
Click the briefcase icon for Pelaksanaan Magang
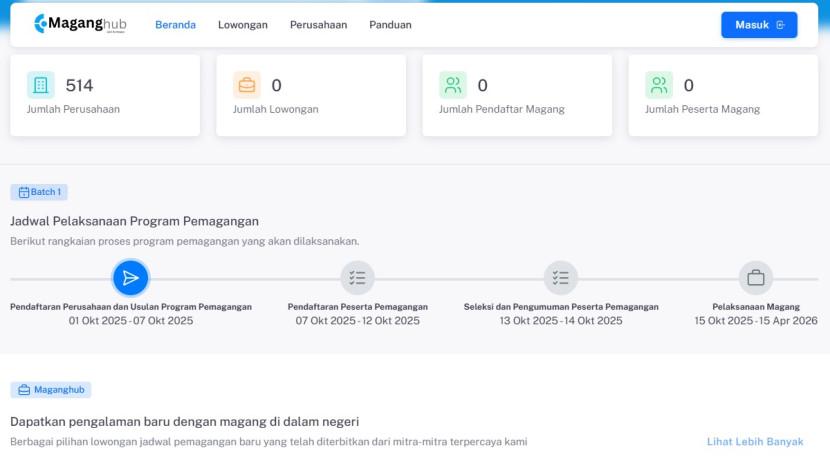pyautogui.click(x=756, y=278)
